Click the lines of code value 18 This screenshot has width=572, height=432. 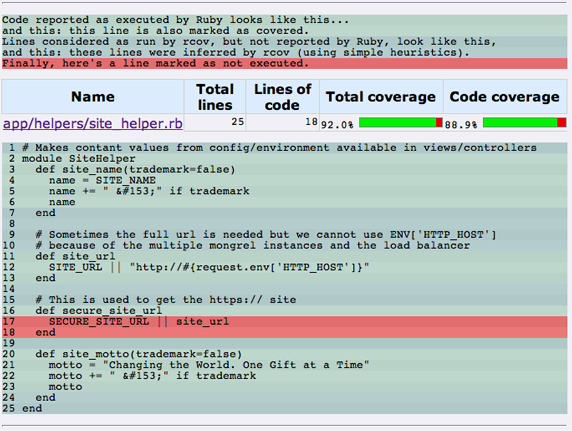click(x=312, y=122)
